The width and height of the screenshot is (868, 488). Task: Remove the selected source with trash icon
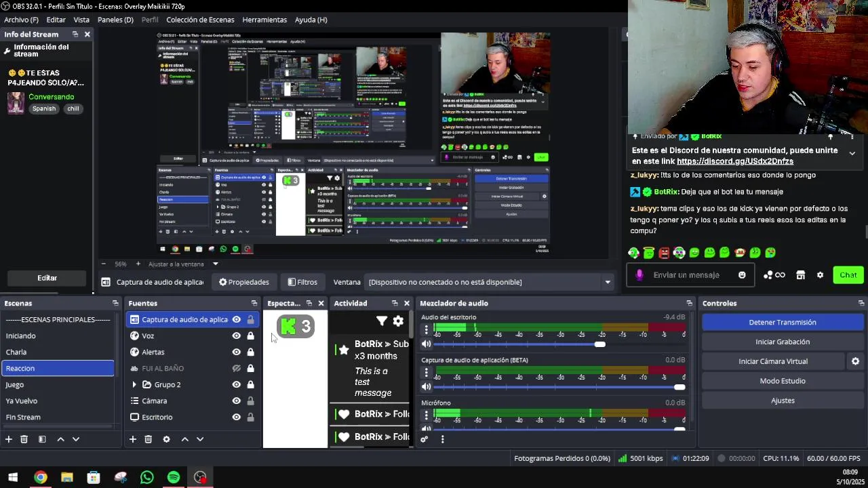(148, 439)
